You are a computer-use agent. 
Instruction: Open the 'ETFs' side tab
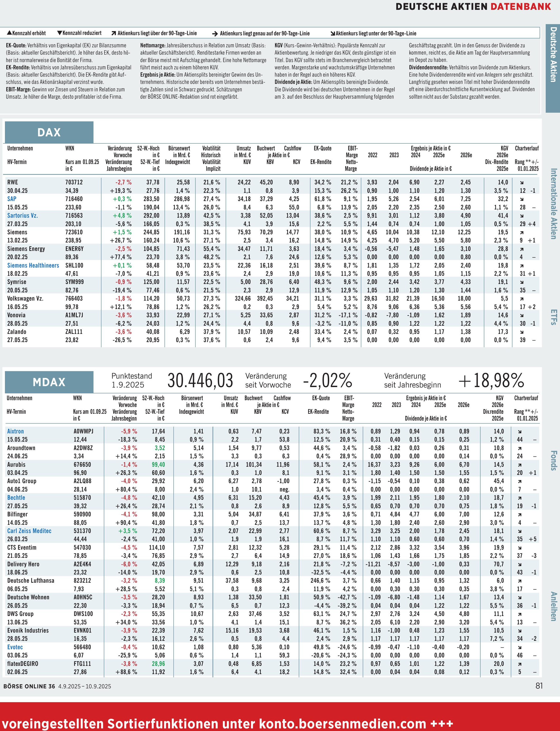click(553, 317)
